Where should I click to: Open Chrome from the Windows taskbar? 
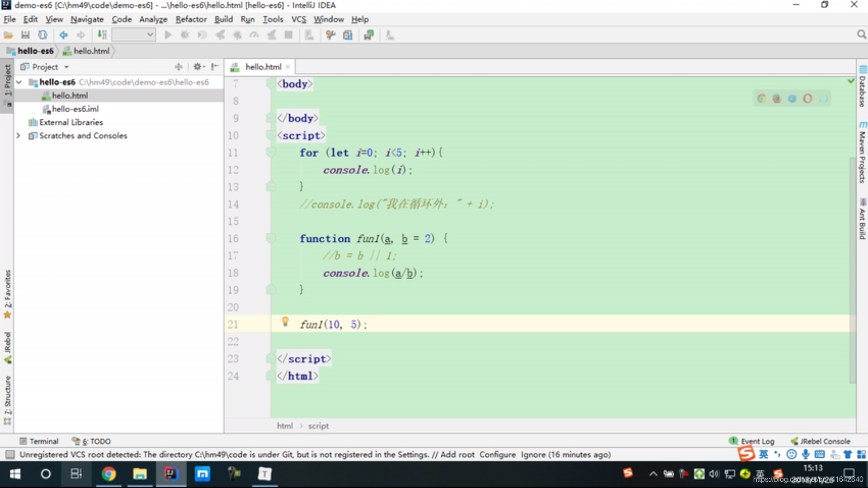point(108,474)
